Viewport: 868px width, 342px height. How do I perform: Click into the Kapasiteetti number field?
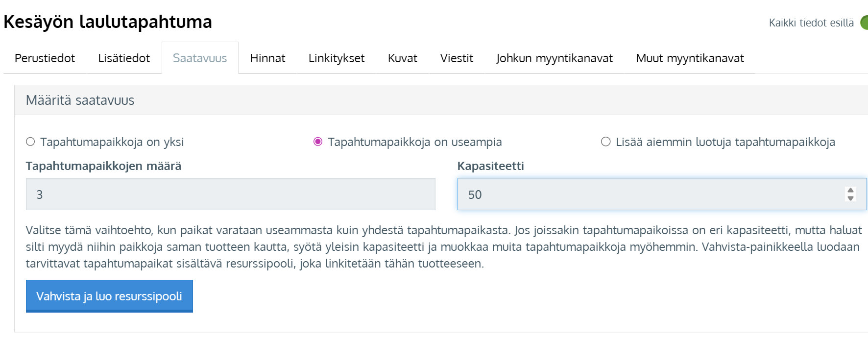click(x=647, y=195)
